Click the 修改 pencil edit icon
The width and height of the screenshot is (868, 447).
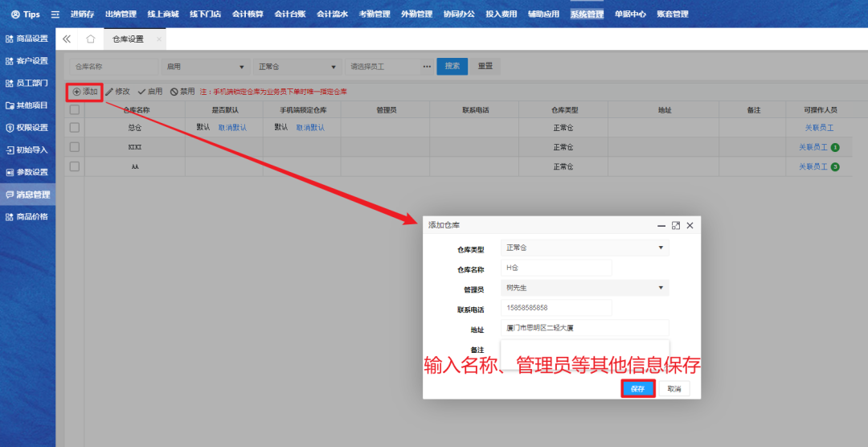[x=109, y=92]
